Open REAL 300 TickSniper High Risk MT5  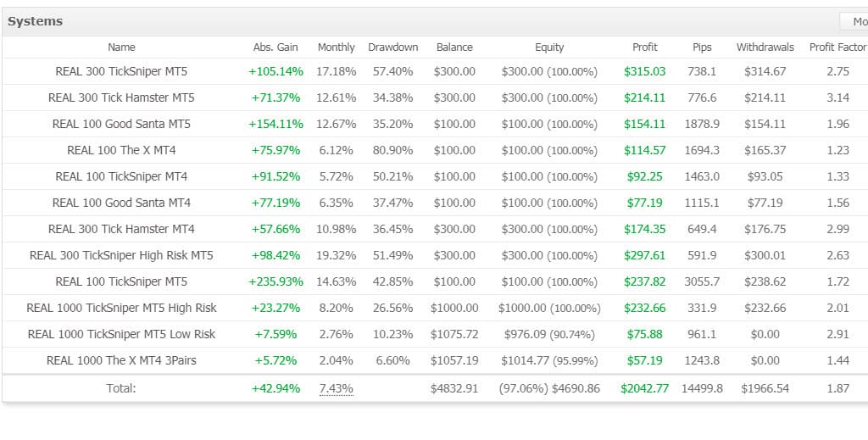pyautogui.click(x=121, y=255)
